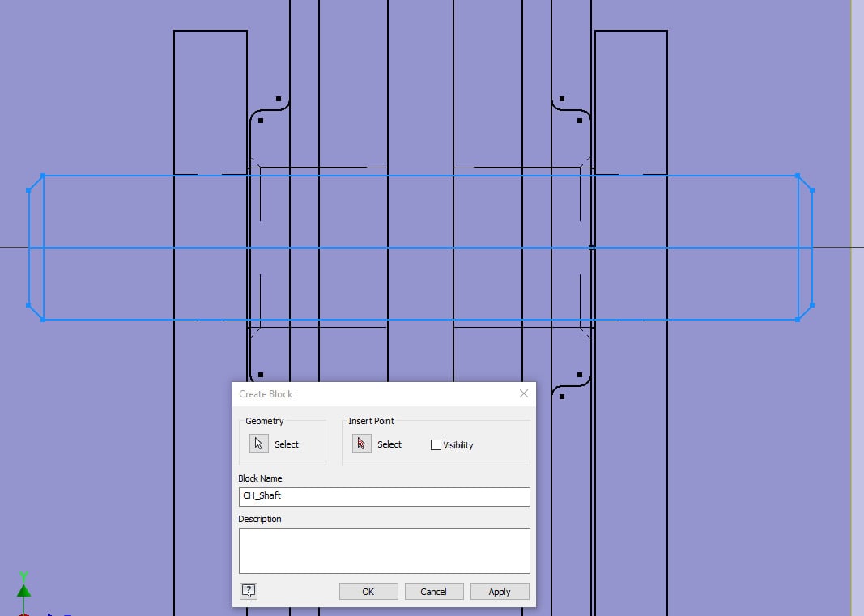Enable the Visibility checkbox

click(x=436, y=444)
